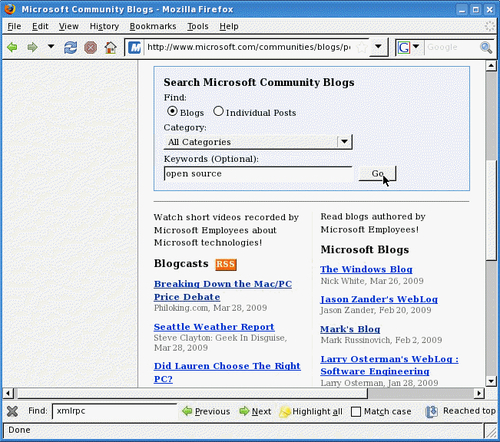Click the Search Microsoft Community Blogs heading
This screenshot has width=500, height=442.
259,82
